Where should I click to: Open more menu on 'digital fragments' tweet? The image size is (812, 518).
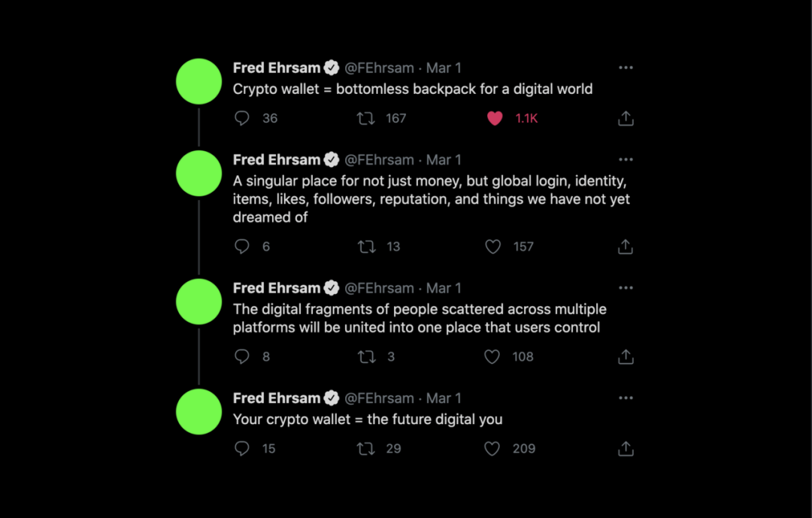[626, 288]
